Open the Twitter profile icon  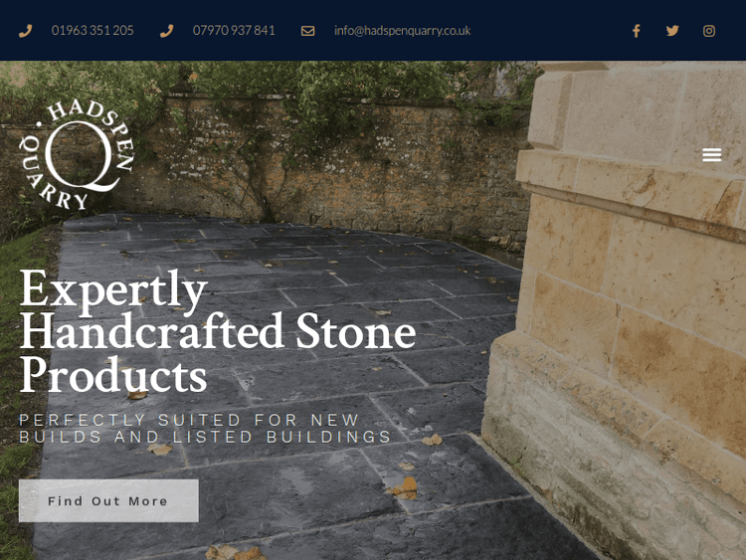pos(672,31)
